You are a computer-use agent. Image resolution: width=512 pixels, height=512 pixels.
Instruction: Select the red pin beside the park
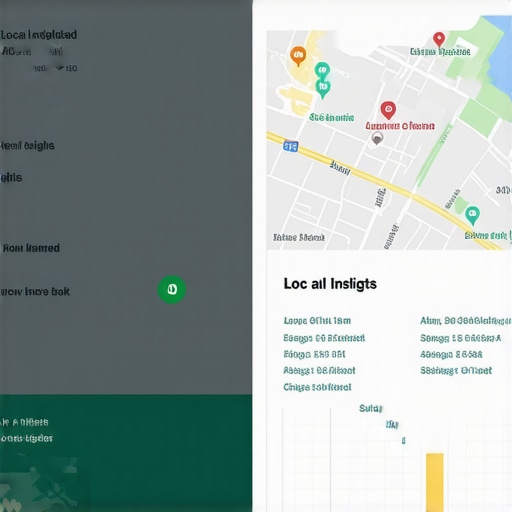point(439,39)
